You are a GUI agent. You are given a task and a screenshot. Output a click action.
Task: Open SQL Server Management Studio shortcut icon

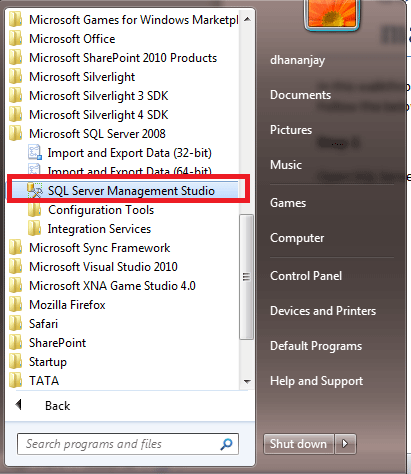pos(35,190)
